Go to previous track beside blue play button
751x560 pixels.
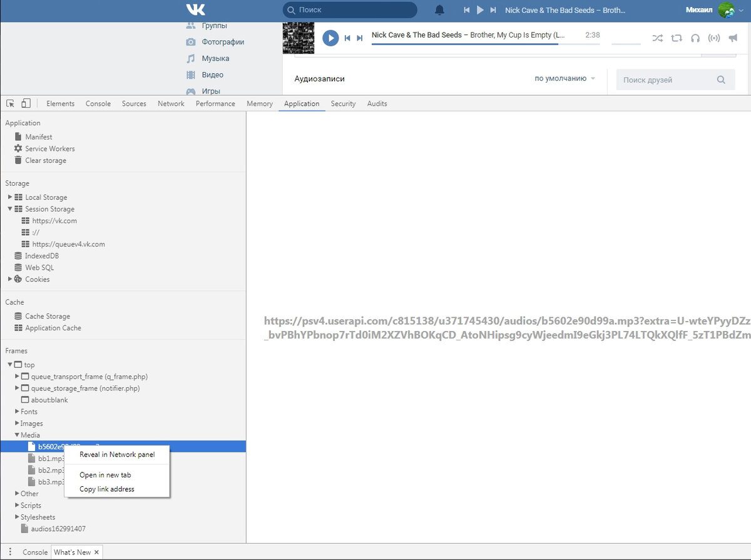(347, 38)
